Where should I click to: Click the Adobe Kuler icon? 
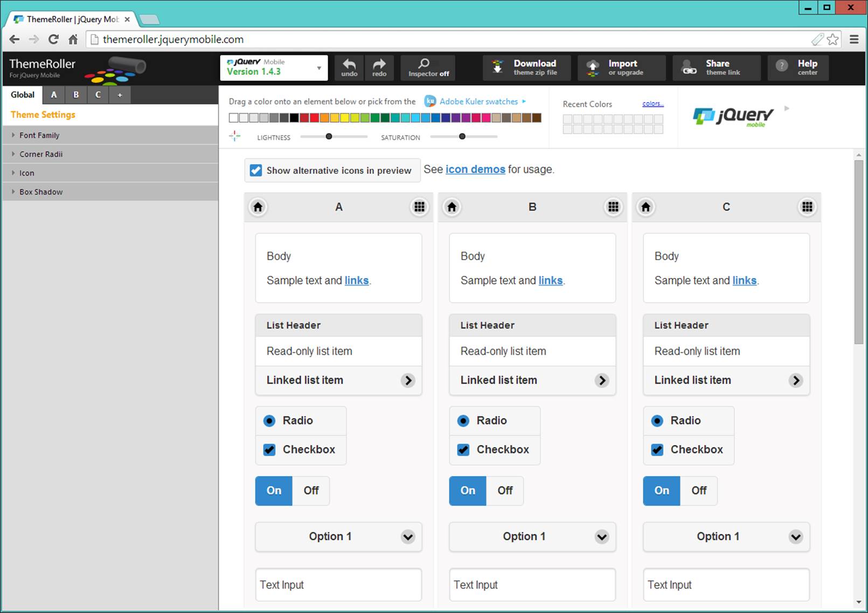[430, 101]
